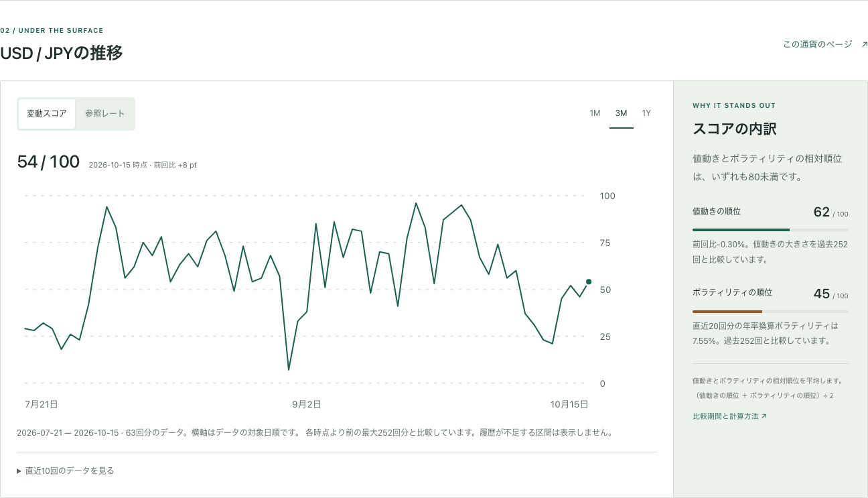Screen dimensions: 868x498
Task: Click the ボラティリティの順位 label
Action: [733, 293]
